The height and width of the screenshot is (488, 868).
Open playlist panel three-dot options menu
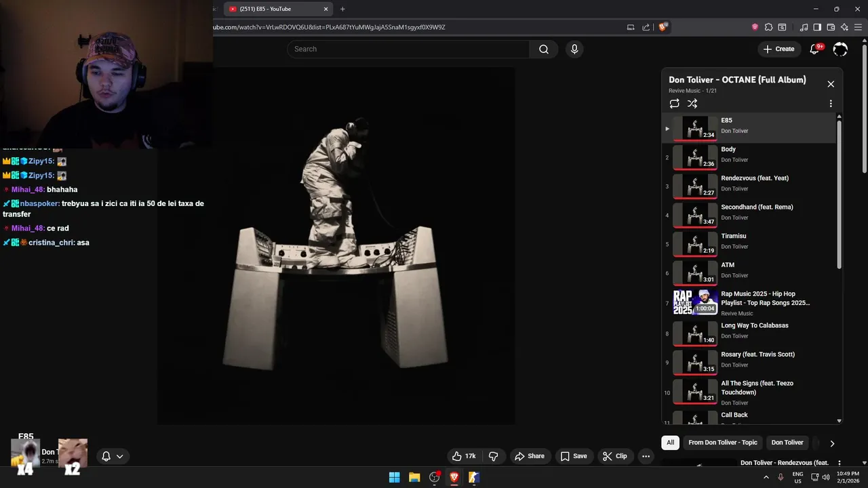click(831, 104)
